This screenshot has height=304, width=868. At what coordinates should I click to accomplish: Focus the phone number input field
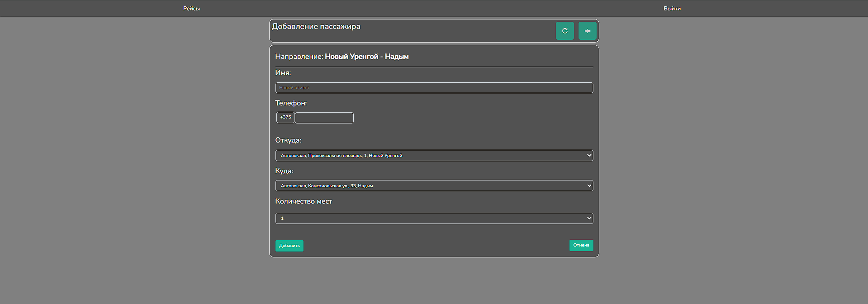click(x=324, y=118)
